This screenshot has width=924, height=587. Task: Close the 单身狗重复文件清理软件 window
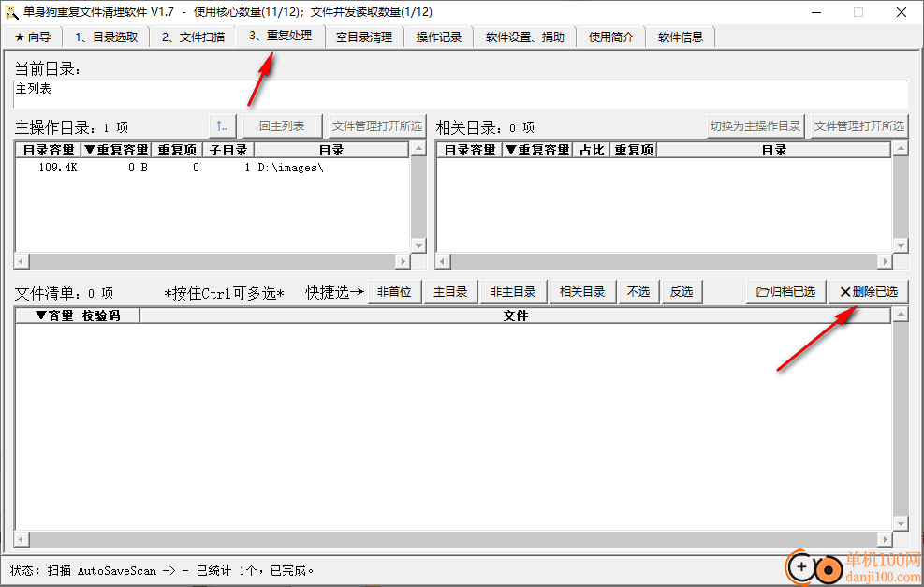point(901,12)
